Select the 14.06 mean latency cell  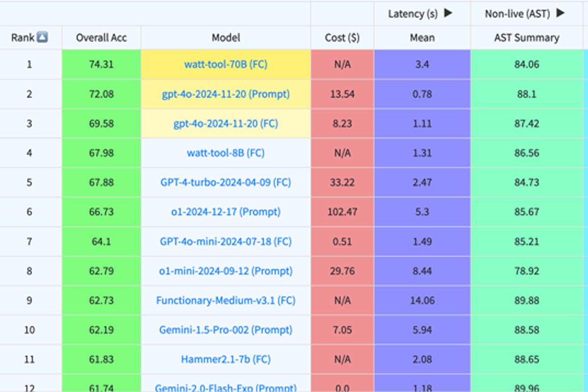[x=422, y=300]
